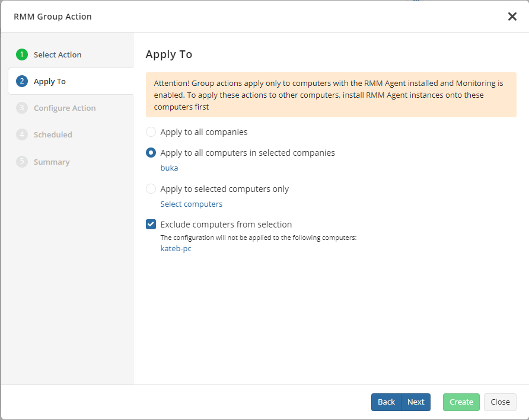Click the step 4 number icon beside Scheduled

(22, 134)
